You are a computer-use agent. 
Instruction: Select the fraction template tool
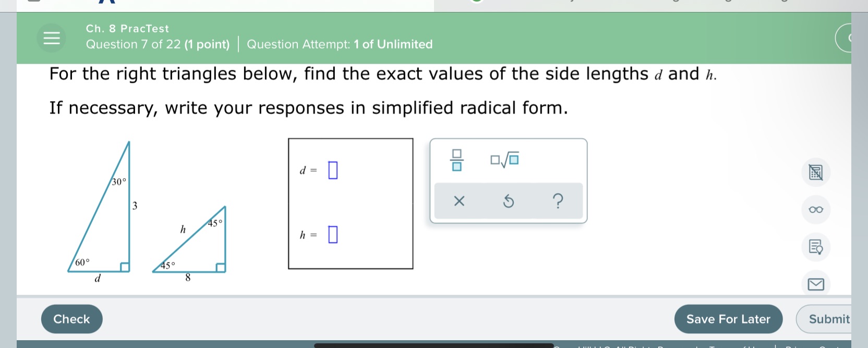456,160
